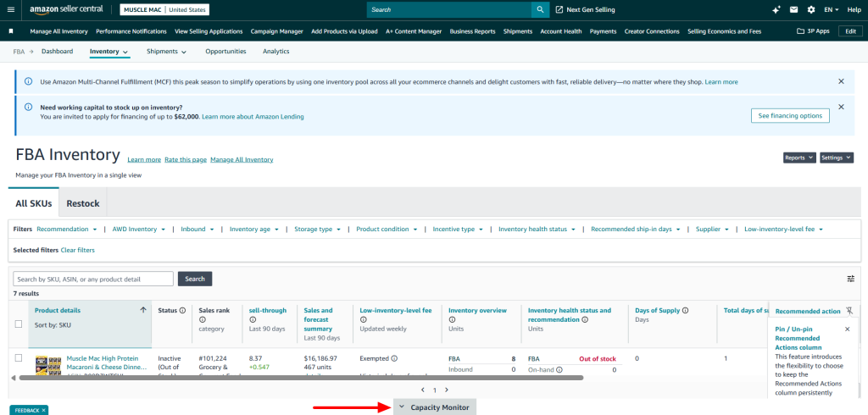Viewport: 868px width, 415px height.
Task: Click Inventory overview info icon
Action: (452, 320)
